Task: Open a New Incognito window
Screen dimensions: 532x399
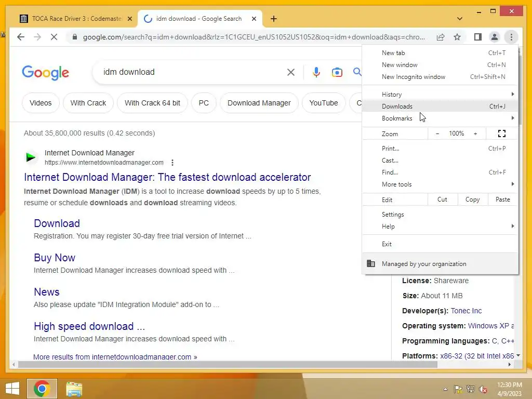Action: tap(441, 77)
